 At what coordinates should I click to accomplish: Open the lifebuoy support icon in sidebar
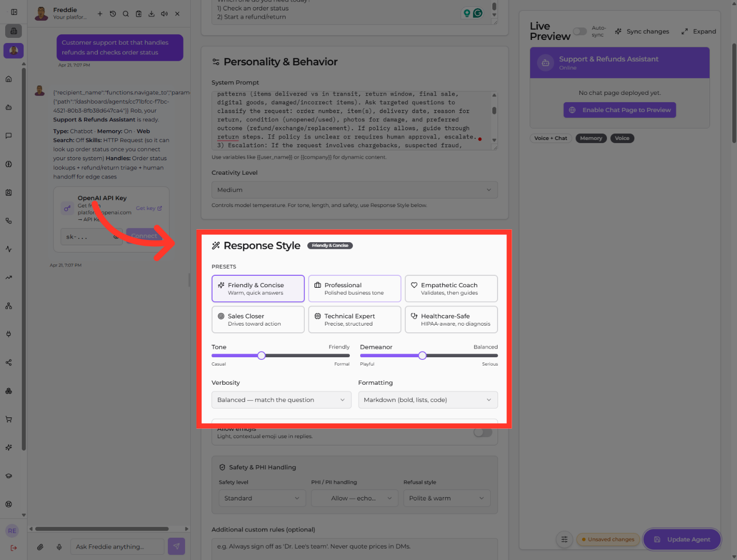9,504
